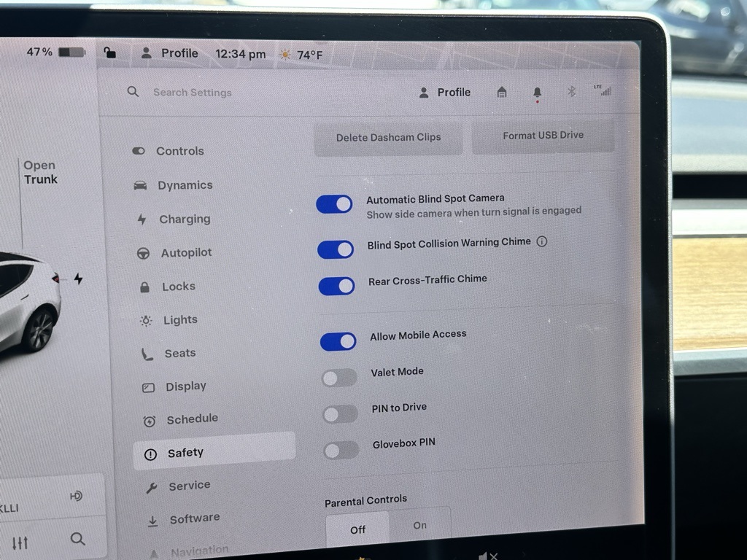Viewport: 747px width, 560px height.
Task: Disable Automatic Blind Spot Camera toggle
Action: click(334, 204)
